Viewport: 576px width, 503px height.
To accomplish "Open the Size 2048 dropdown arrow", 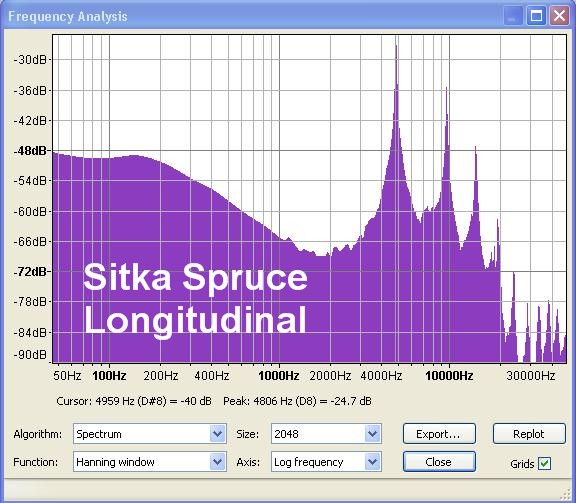I will point(372,434).
